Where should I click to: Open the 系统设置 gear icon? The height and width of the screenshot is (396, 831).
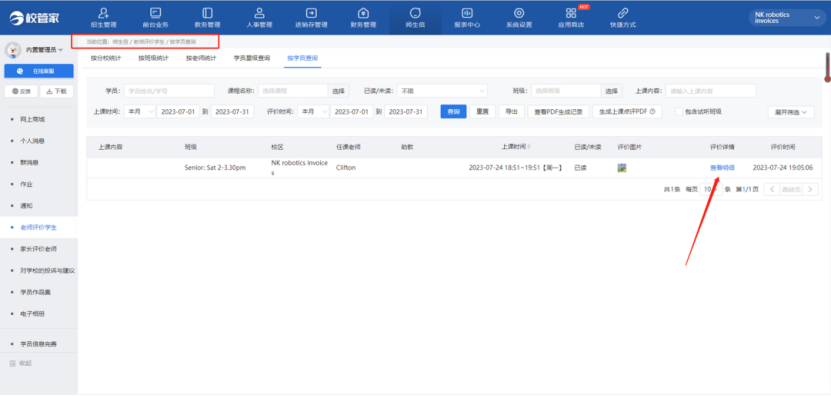[519, 13]
